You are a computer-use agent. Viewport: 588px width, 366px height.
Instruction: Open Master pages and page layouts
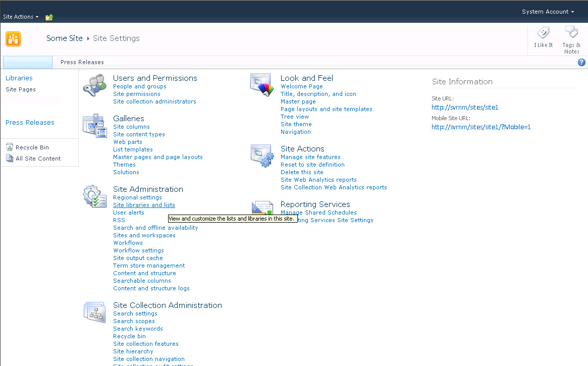click(x=158, y=157)
